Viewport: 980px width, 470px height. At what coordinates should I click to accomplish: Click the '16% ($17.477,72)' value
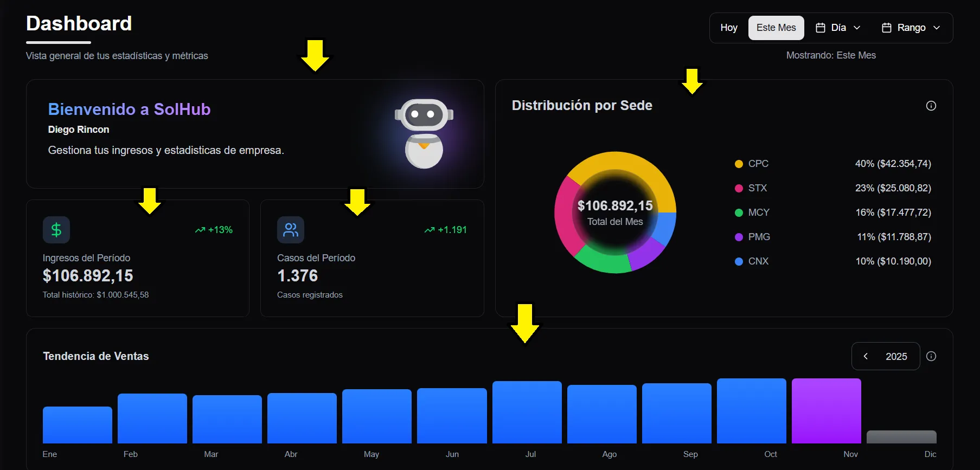(x=893, y=213)
